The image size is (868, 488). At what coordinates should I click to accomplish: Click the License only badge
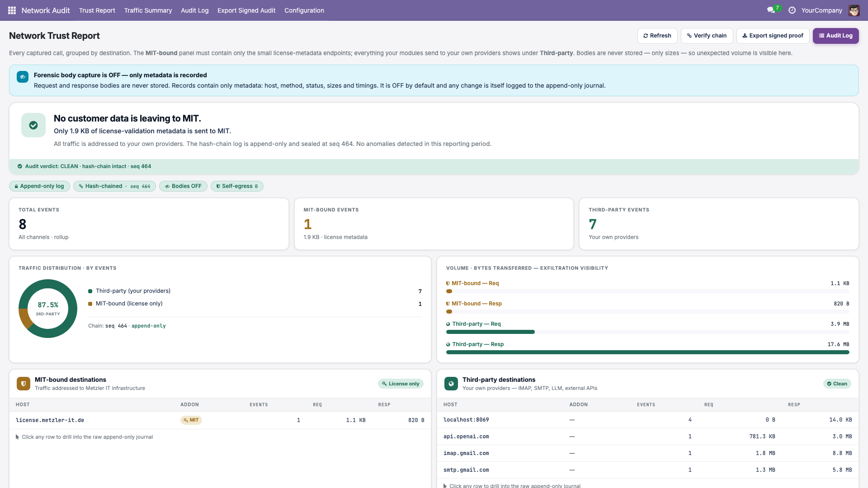(x=401, y=384)
